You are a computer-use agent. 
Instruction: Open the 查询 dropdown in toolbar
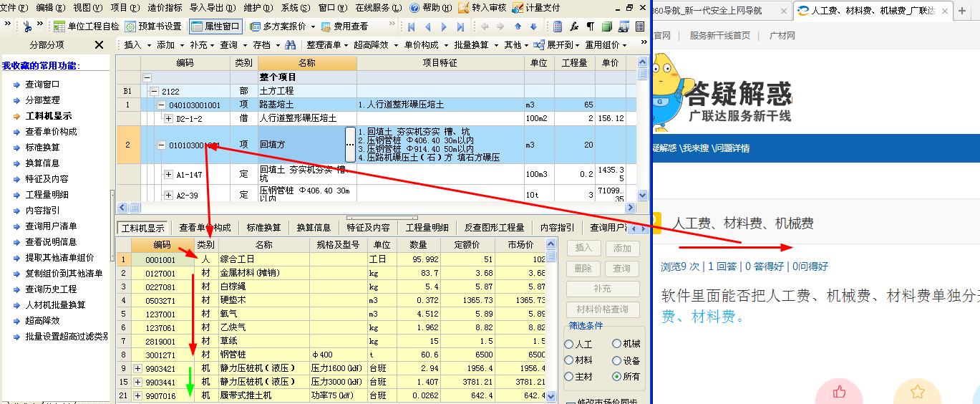233,44
